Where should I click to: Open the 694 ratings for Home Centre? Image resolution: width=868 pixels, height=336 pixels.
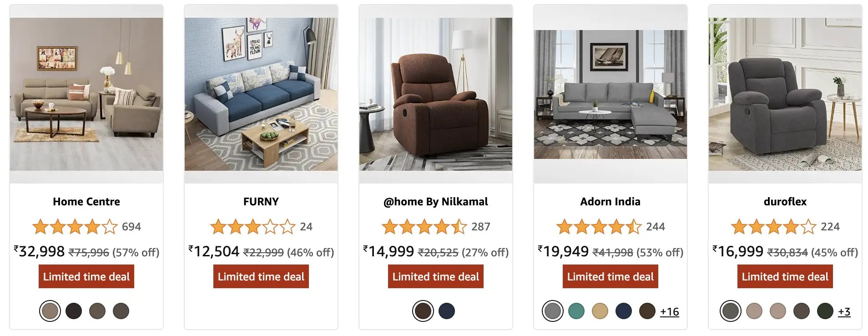(131, 226)
